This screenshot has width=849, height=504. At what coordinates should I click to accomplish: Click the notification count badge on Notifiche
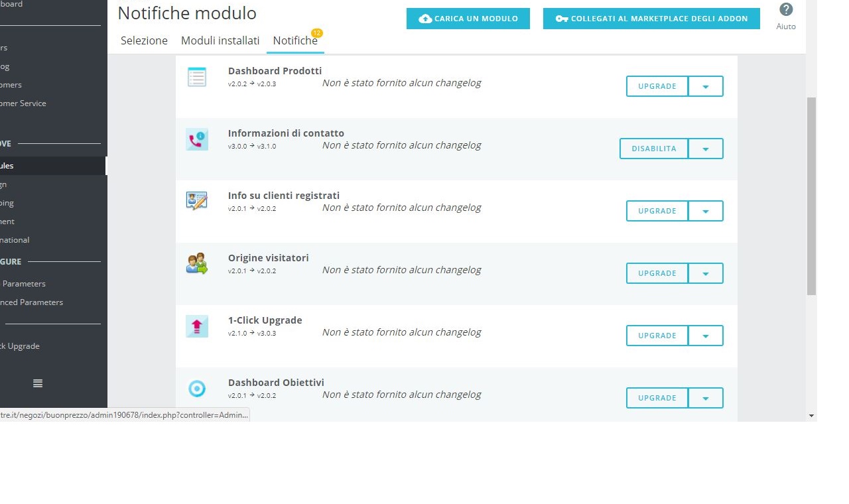click(x=317, y=33)
